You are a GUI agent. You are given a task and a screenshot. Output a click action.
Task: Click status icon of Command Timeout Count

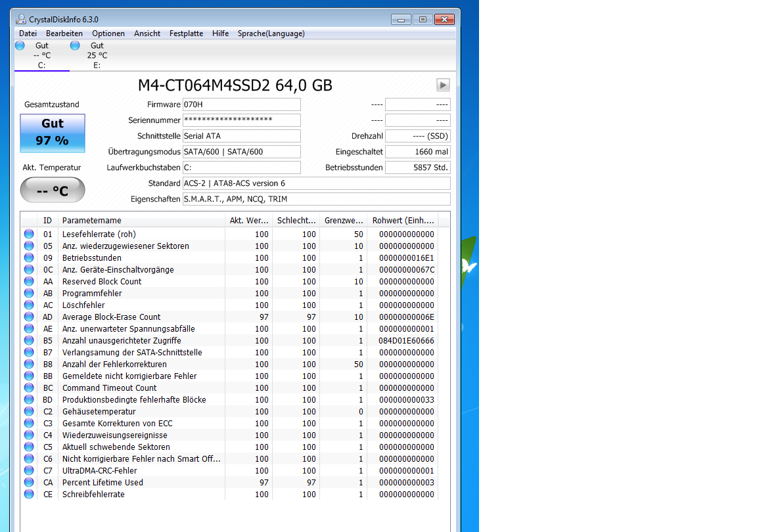pos(29,388)
